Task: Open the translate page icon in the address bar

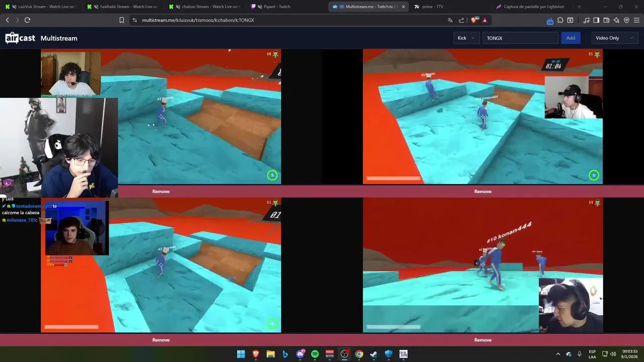Action: pyautogui.click(x=450, y=20)
